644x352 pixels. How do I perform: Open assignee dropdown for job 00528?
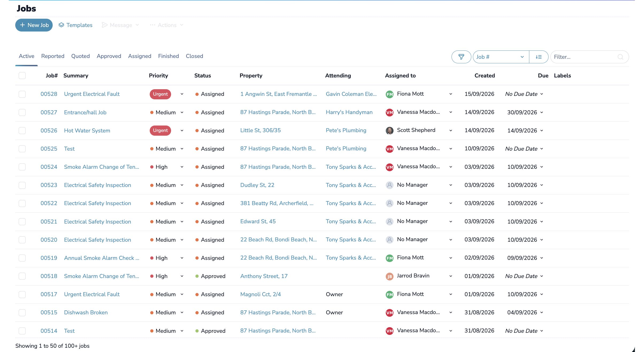[451, 94]
